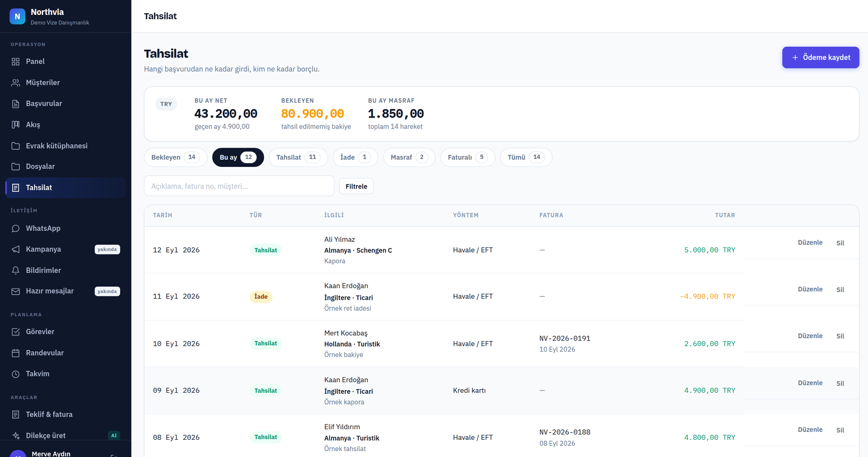
Task: Open Kampanya megaphone icon
Action: [15, 249]
